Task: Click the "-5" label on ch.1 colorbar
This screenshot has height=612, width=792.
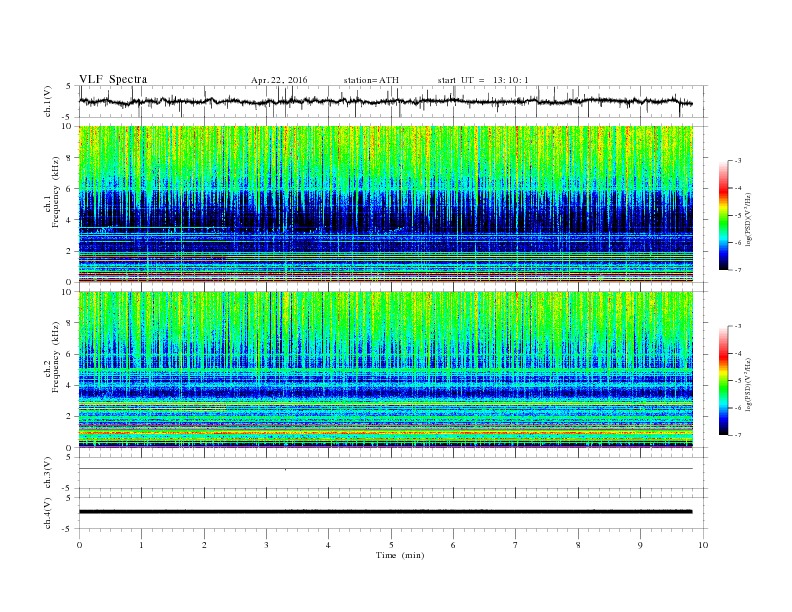Action: tap(738, 216)
